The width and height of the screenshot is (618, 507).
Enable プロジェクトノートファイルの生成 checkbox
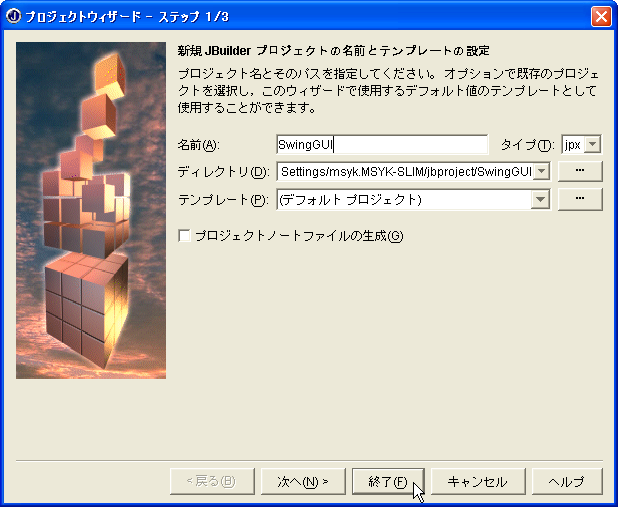coord(184,236)
